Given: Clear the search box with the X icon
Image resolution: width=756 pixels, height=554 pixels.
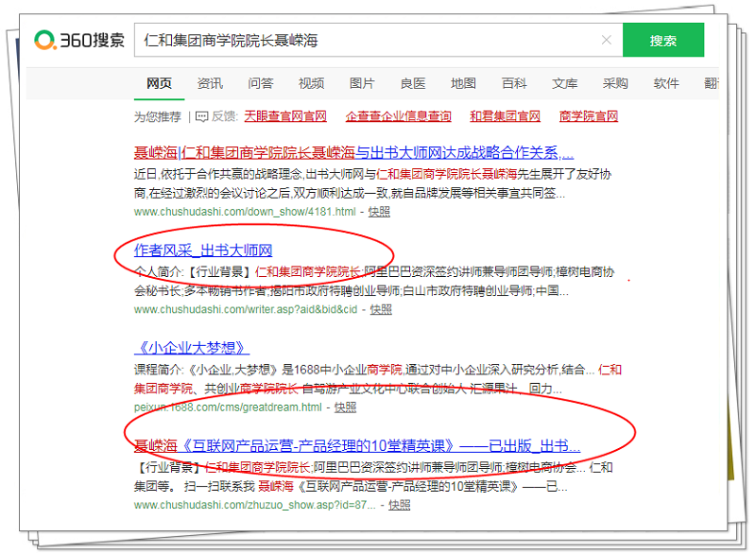Looking at the screenshot, I should coord(606,41).
